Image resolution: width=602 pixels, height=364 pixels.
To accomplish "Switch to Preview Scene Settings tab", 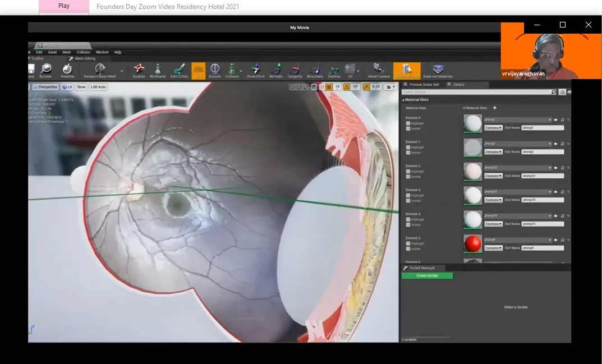I will [x=421, y=85].
